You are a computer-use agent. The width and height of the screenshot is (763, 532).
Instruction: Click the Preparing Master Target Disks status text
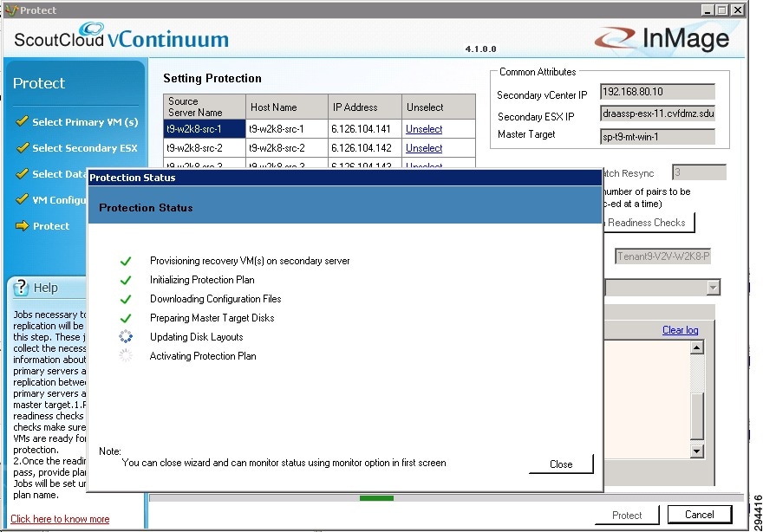coord(212,318)
